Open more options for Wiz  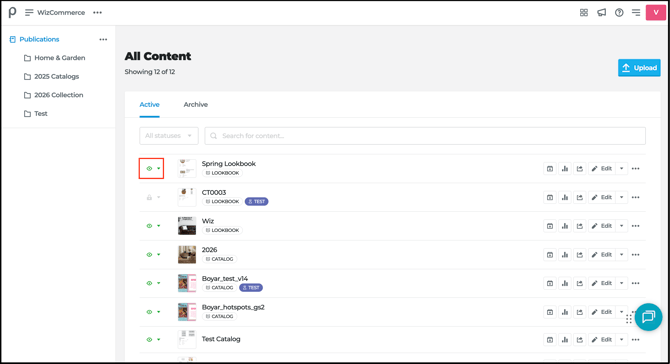point(635,226)
